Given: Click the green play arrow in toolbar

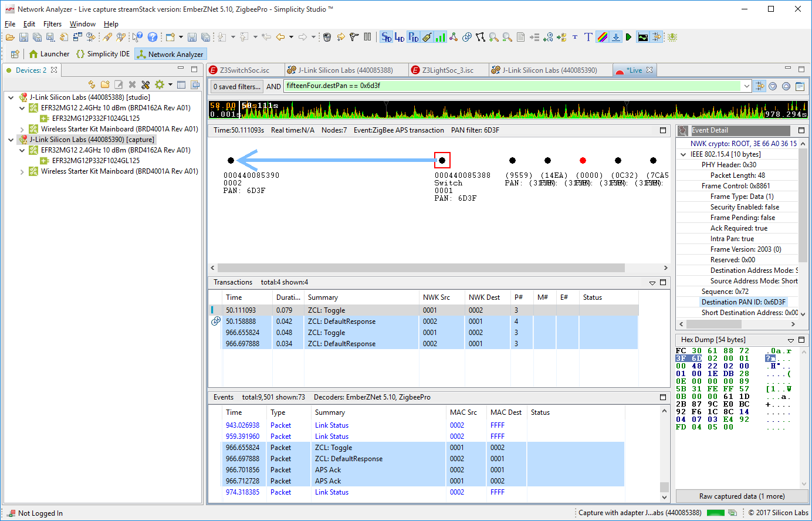Looking at the screenshot, I should click(628, 37).
